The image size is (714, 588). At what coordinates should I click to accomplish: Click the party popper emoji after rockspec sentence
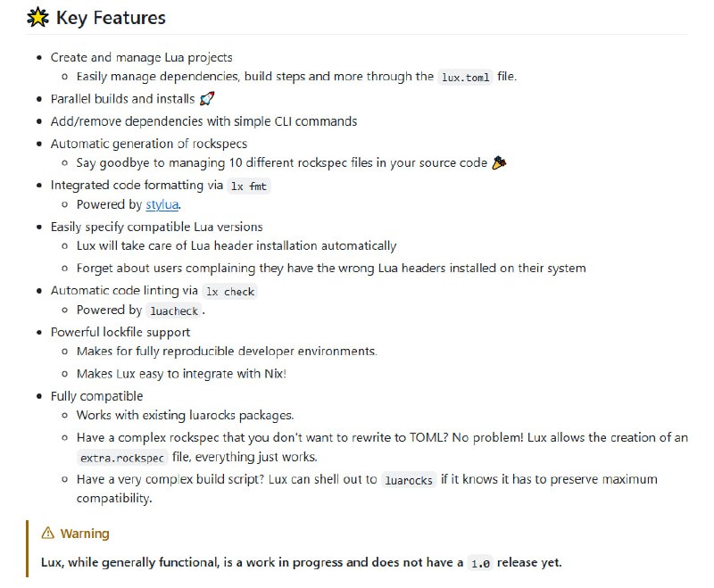click(500, 163)
